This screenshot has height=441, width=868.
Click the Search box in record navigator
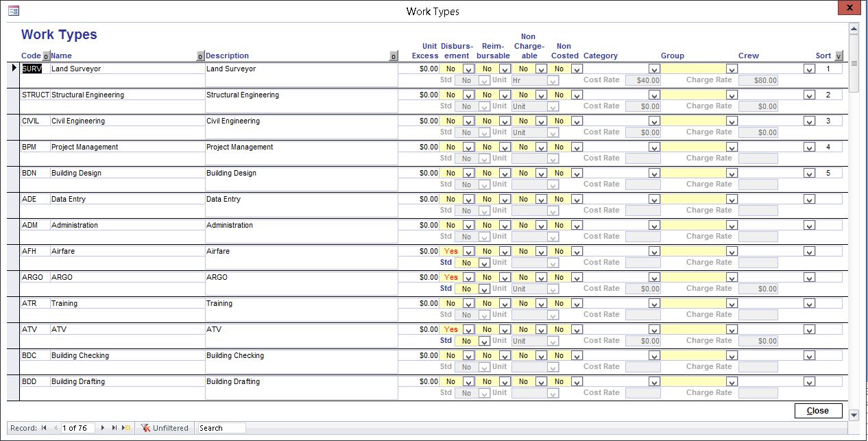coord(221,428)
